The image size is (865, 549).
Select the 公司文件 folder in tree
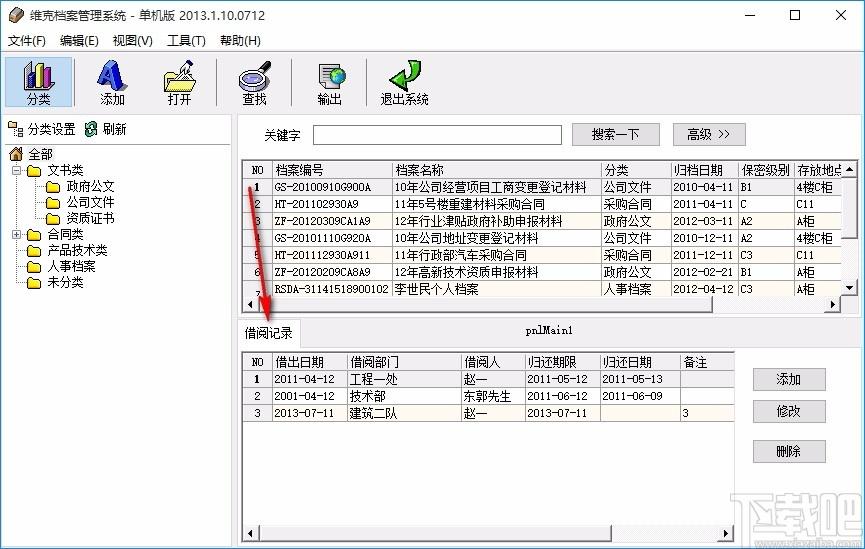click(x=81, y=202)
